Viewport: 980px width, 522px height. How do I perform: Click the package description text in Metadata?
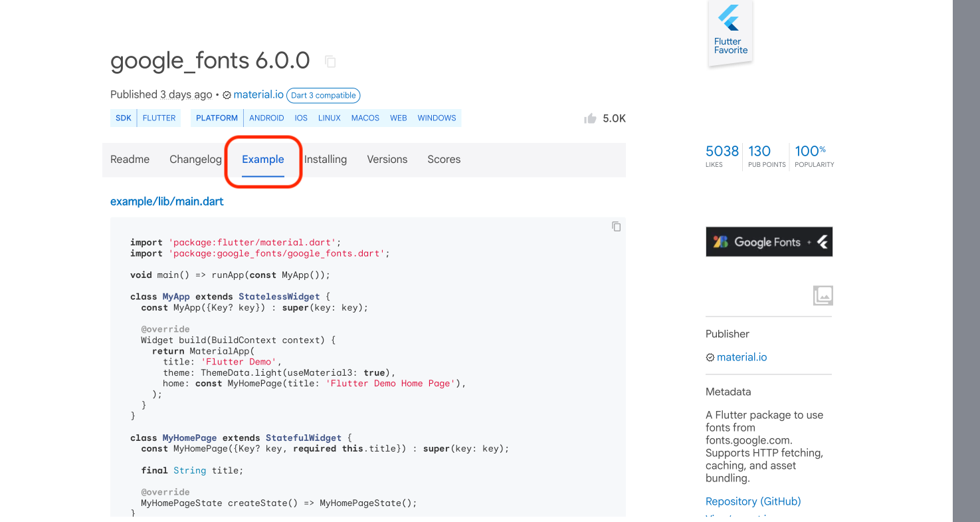(764, 446)
